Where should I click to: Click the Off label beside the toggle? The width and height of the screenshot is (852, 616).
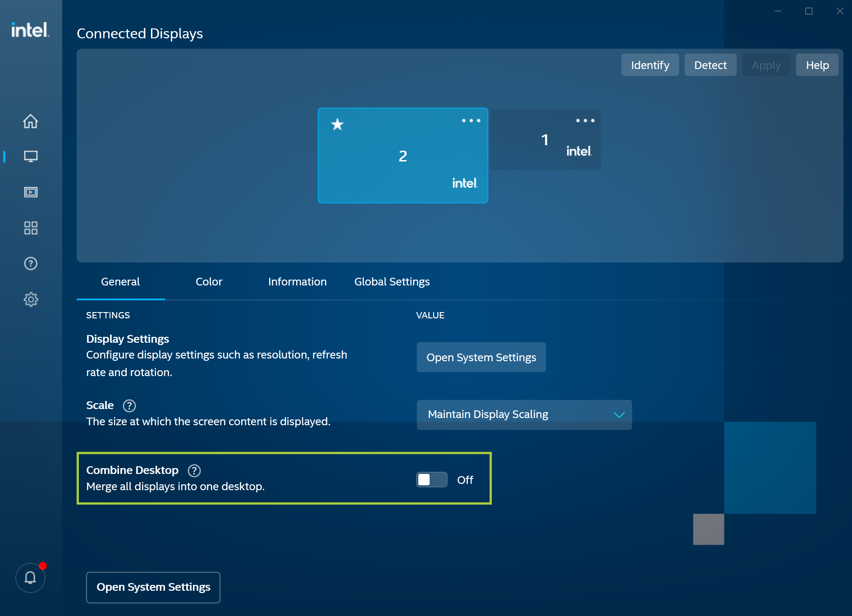tap(465, 480)
